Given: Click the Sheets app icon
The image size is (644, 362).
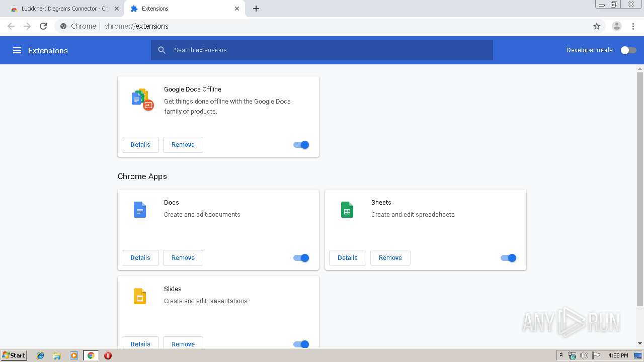Looking at the screenshot, I should (347, 210).
